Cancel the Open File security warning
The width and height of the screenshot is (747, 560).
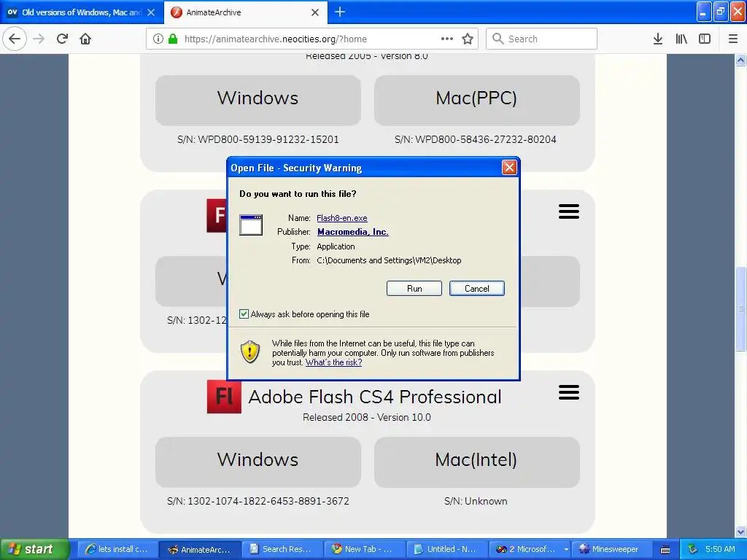tap(476, 289)
